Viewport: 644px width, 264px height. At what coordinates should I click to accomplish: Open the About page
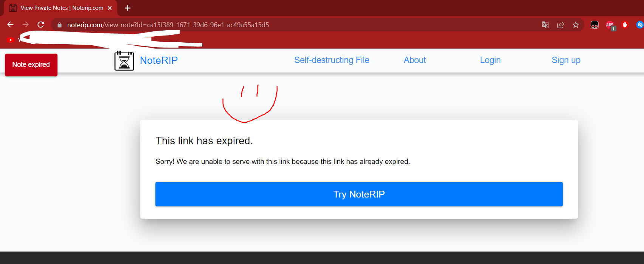pos(415,60)
